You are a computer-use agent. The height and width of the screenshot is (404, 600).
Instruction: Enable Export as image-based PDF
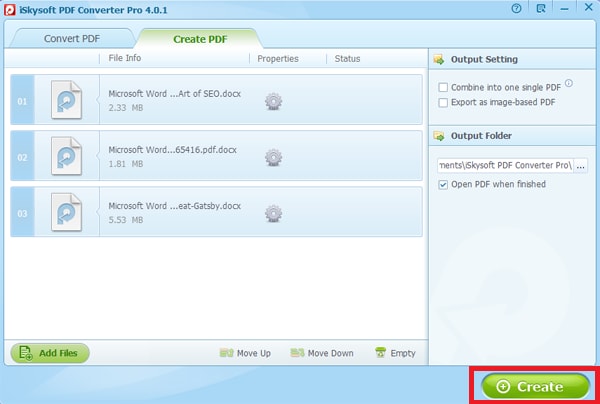(x=443, y=103)
